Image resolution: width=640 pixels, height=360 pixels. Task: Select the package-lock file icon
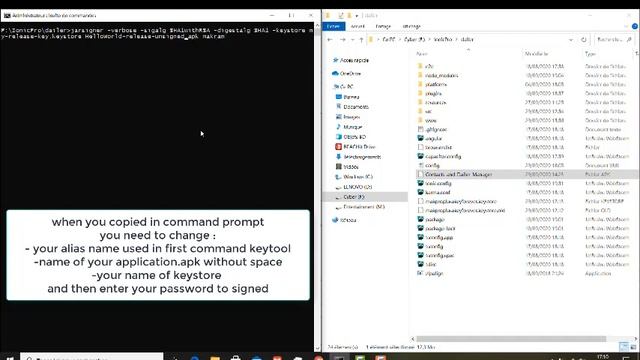(420, 228)
